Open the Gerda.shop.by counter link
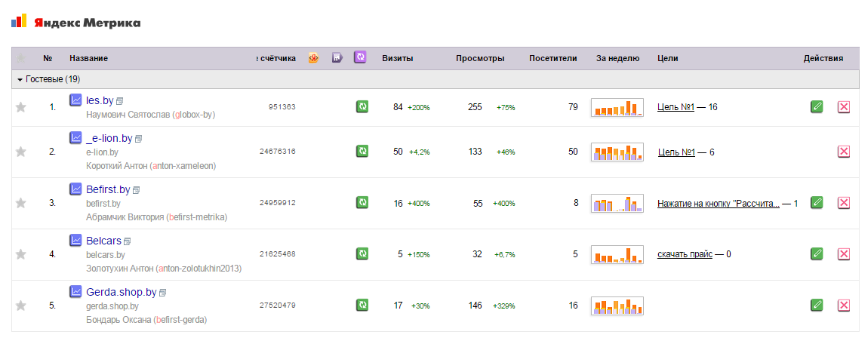Screen dimensions: 868x344 (122, 292)
